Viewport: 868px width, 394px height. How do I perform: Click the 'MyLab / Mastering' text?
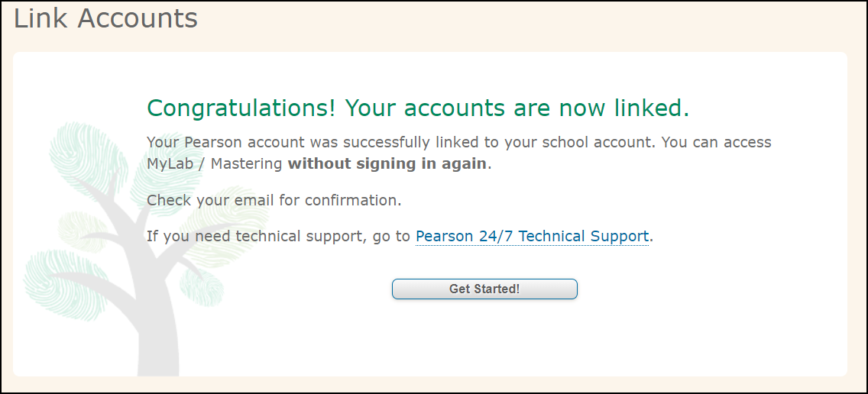pyautogui.click(x=215, y=164)
